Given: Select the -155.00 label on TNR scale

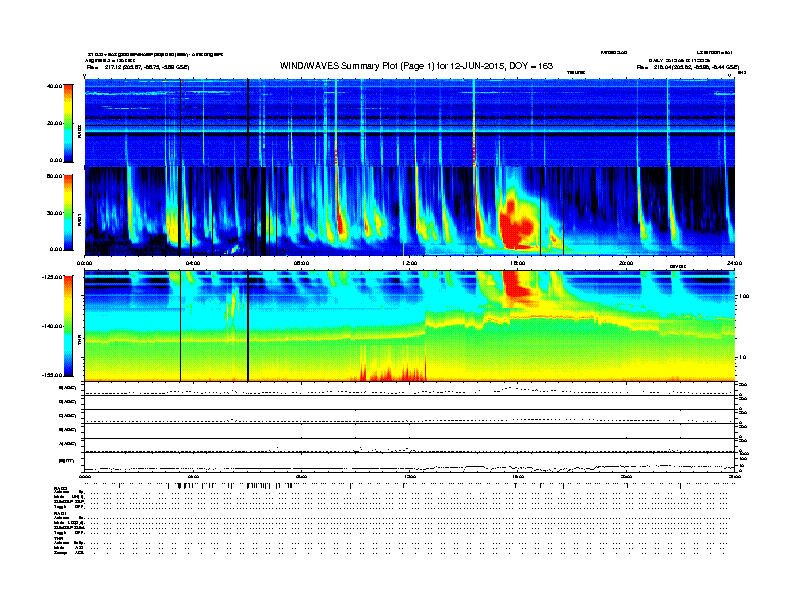Looking at the screenshot, I should click(x=52, y=375).
